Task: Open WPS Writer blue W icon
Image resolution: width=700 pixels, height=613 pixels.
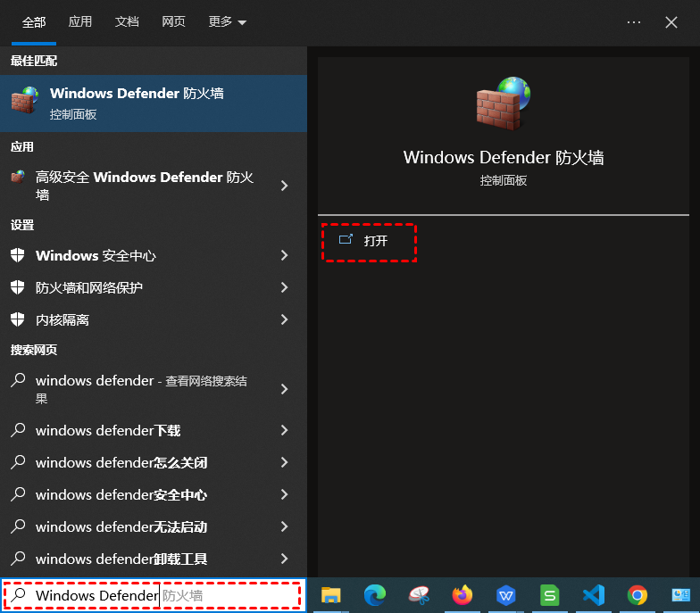Action: (x=505, y=595)
